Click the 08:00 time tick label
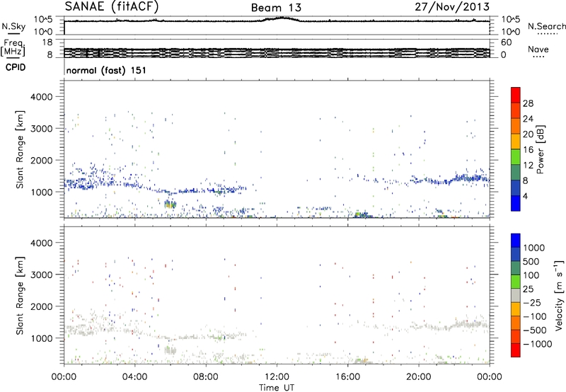Image resolution: width=566 pixels, height=392 pixels. pyautogui.click(x=206, y=377)
